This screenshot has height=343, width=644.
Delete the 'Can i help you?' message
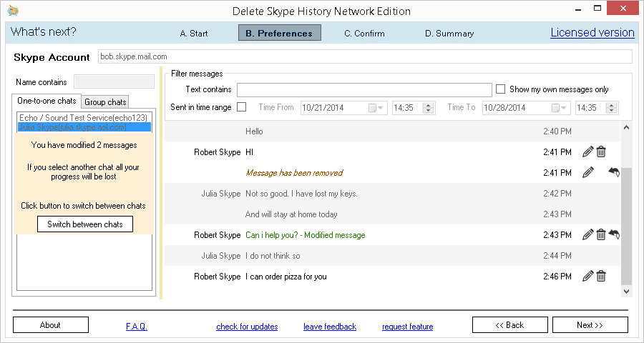click(601, 234)
